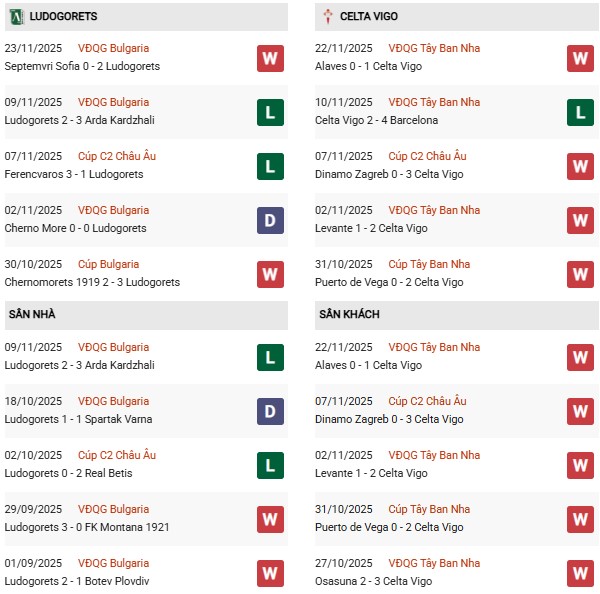Click the SÂN KHÁCH section header

tap(349, 315)
